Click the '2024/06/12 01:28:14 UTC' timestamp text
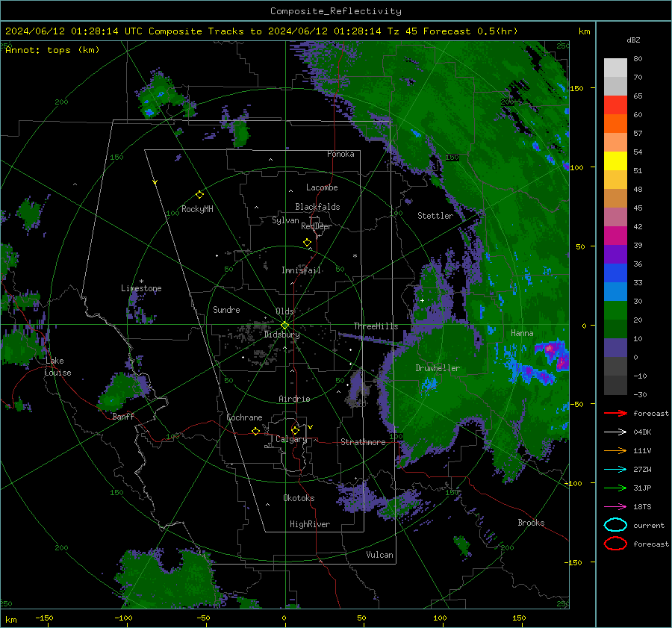This screenshot has height=628, width=672. (74, 31)
